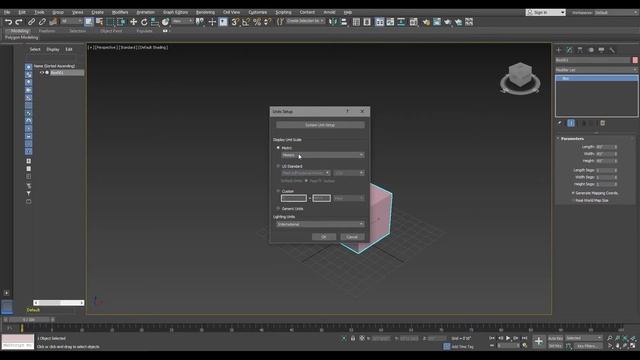The height and width of the screenshot is (360, 640).
Task: Open the Edit menu
Action: [x=22, y=12]
